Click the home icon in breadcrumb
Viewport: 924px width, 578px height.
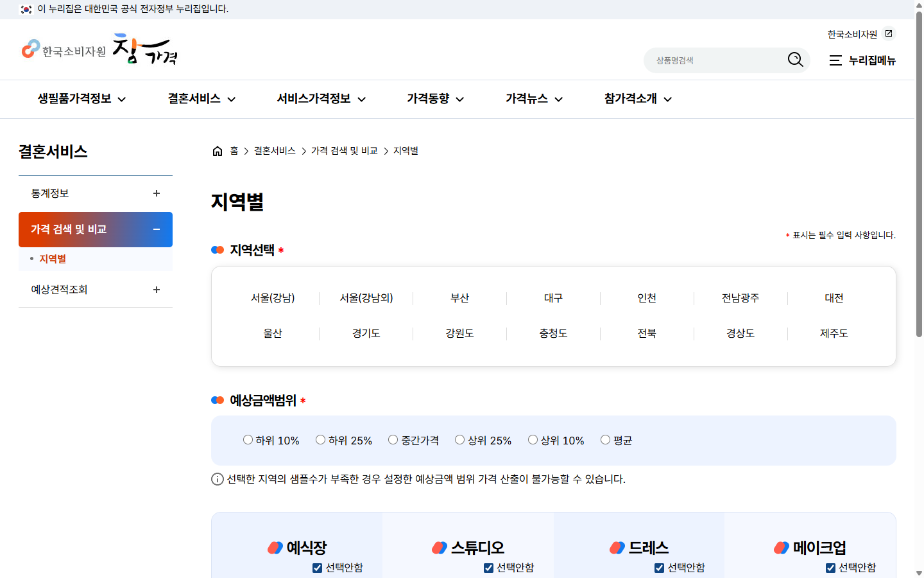click(218, 151)
